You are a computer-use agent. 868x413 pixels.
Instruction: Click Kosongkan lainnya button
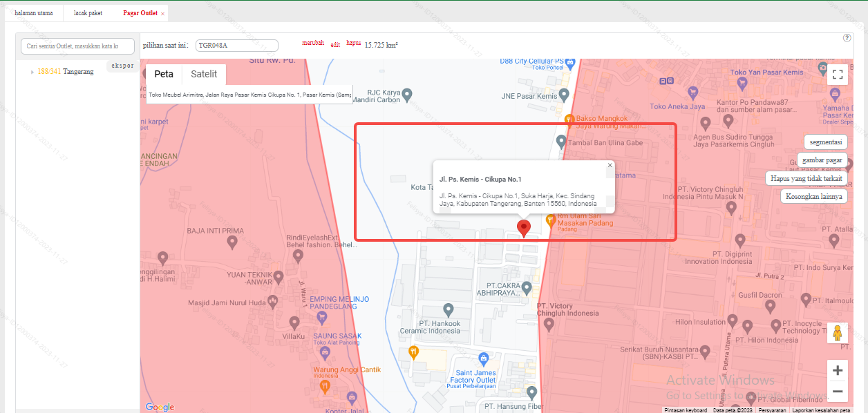[x=814, y=196]
